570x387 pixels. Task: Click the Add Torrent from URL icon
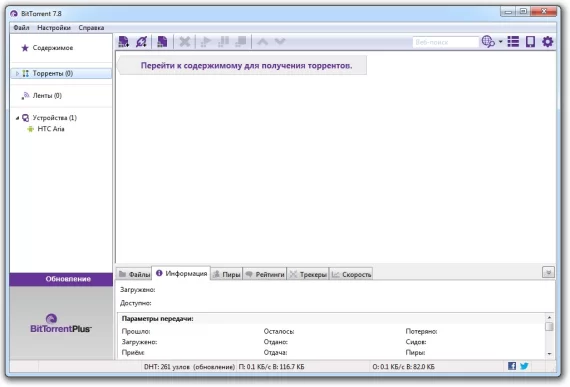141,42
